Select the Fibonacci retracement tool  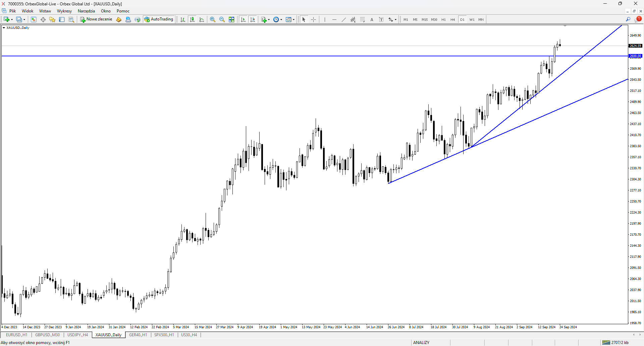[362, 19]
